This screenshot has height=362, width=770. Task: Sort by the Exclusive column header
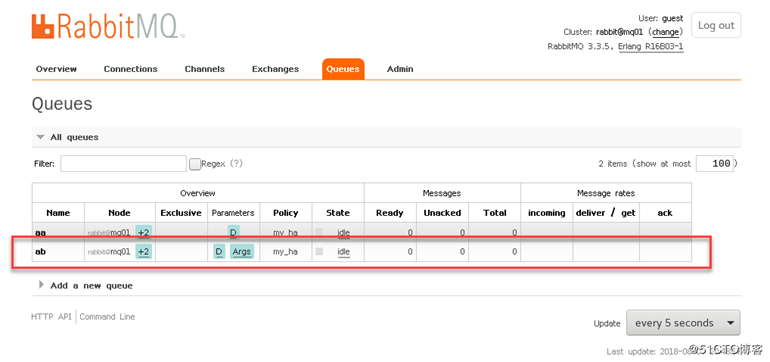point(181,213)
